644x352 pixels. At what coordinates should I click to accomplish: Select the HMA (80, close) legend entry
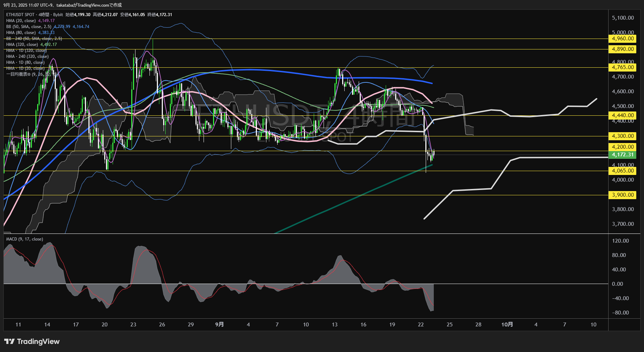[x=21, y=33]
